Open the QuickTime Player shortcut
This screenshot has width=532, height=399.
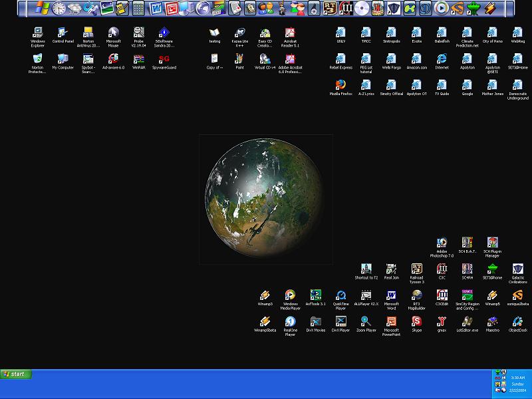pyautogui.click(x=340, y=296)
